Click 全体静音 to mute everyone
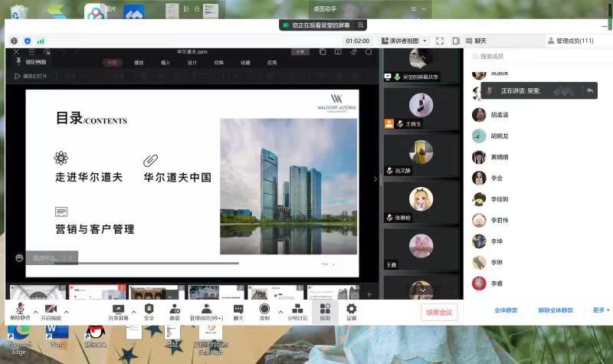Screen dimensions: 613x364 point(506,310)
